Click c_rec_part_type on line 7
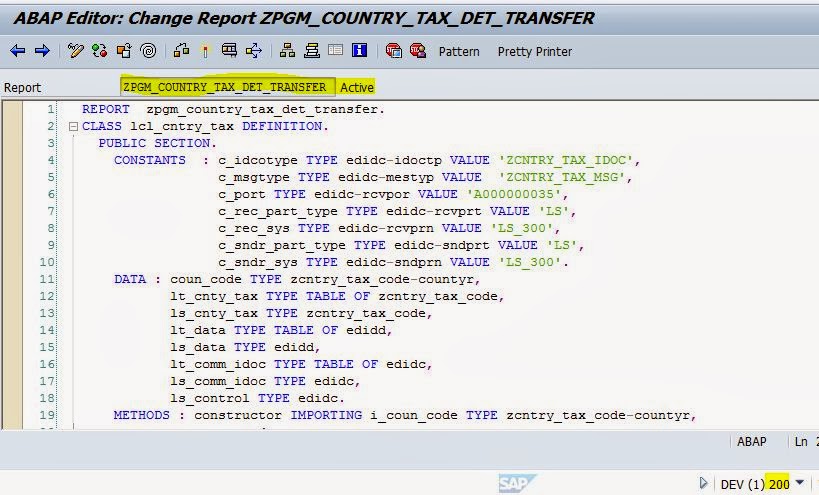819x495 pixels. pos(278,211)
